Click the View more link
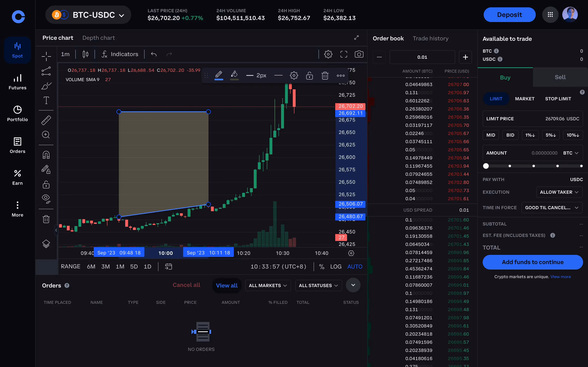Image resolution: width=588 pixels, height=367 pixels. pyautogui.click(x=560, y=277)
